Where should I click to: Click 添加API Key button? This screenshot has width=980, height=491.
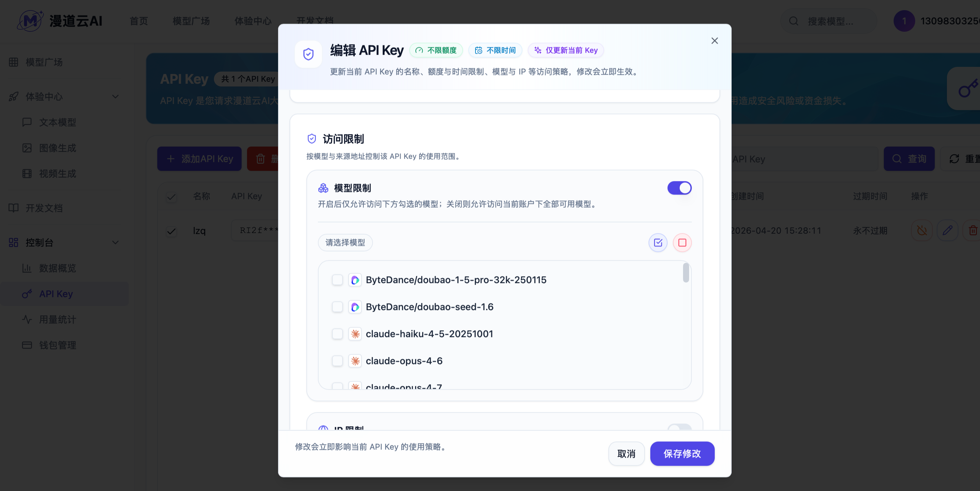click(x=199, y=159)
